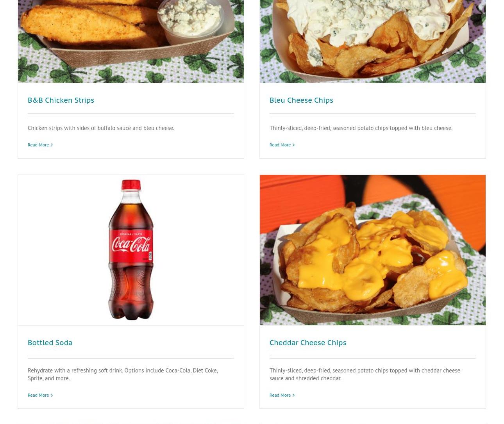Open the B&B Chicken Strips title link

pyautogui.click(x=61, y=100)
